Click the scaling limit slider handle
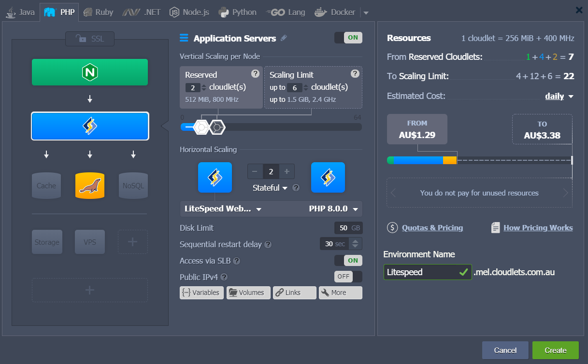 (217, 127)
